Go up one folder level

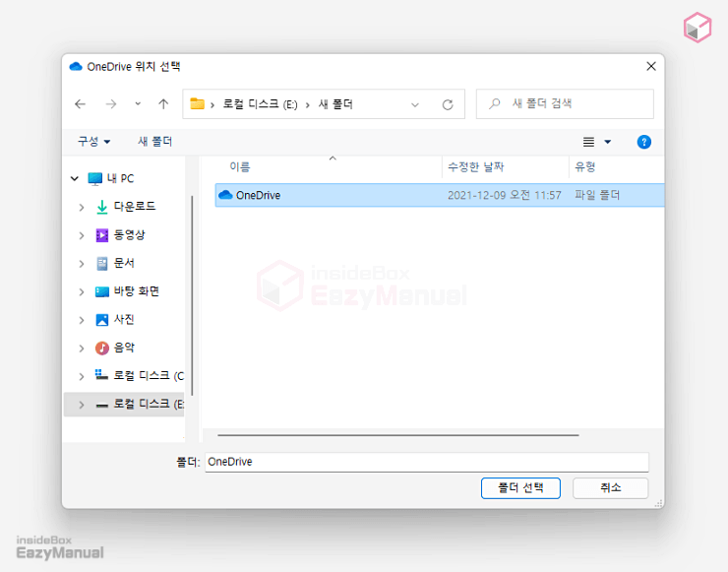pyautogui.click(x=163, y=104)
